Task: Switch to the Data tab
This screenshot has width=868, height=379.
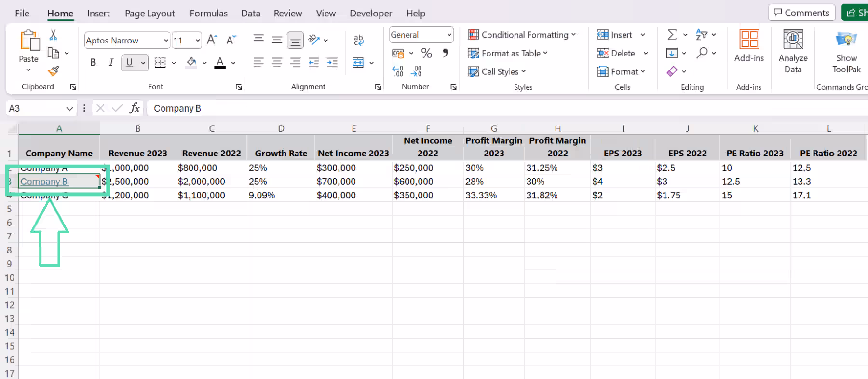Action: pyautogui.click(x=251, y=13)
